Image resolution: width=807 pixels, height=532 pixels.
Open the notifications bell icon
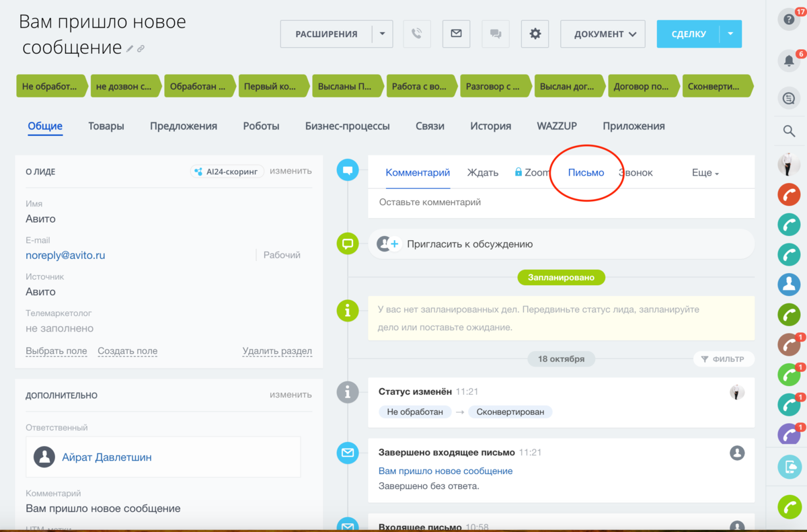tap(789, 61)
